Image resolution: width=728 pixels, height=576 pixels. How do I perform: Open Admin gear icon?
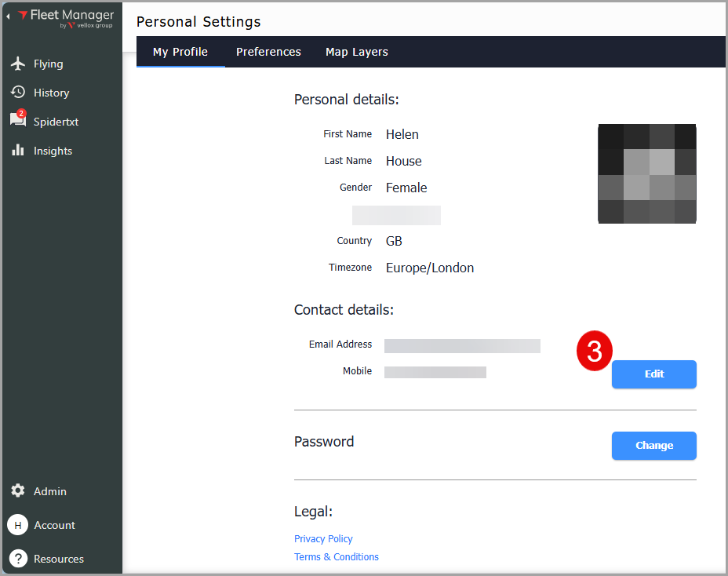(17, 491)
